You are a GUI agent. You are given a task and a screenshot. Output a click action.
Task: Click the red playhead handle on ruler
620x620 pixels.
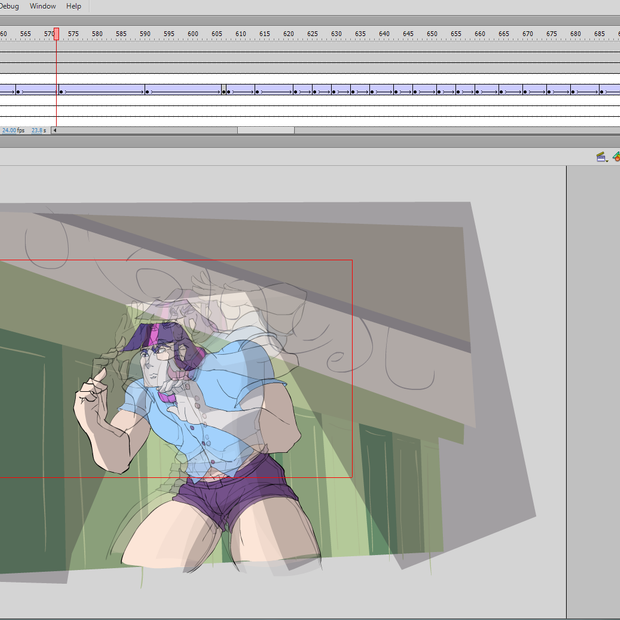pyautogui.click(x=56, y=34)
